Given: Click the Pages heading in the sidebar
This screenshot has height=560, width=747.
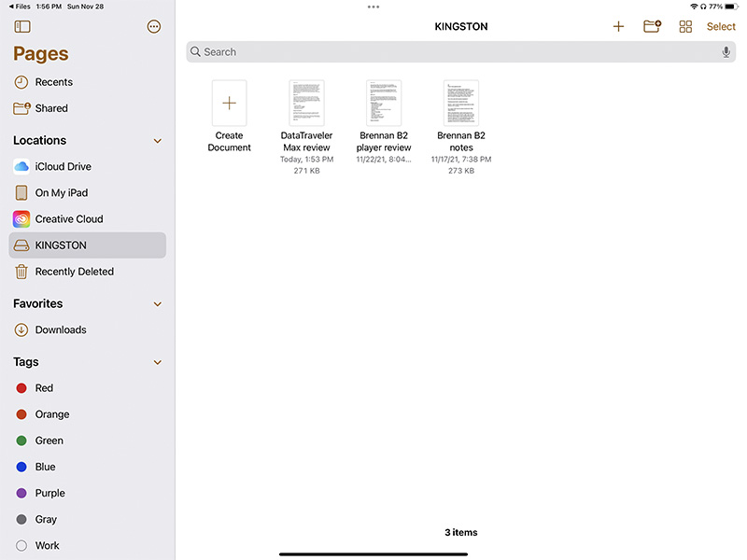Looking at the screenshot, I should [41, 54].
